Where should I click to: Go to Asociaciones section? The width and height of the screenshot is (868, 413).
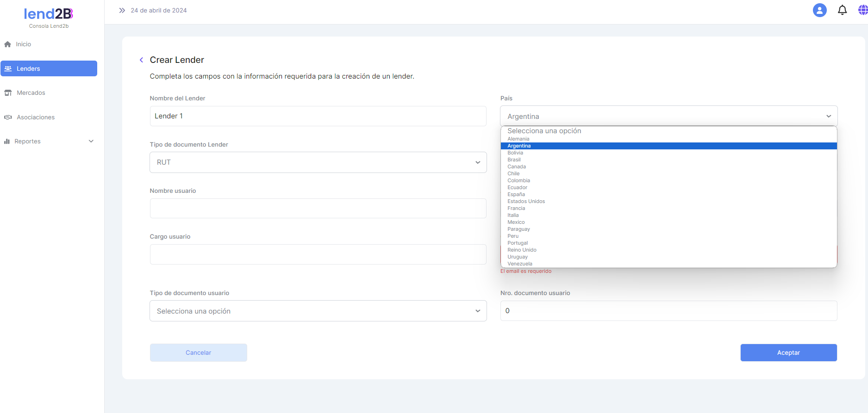(35, 117)
